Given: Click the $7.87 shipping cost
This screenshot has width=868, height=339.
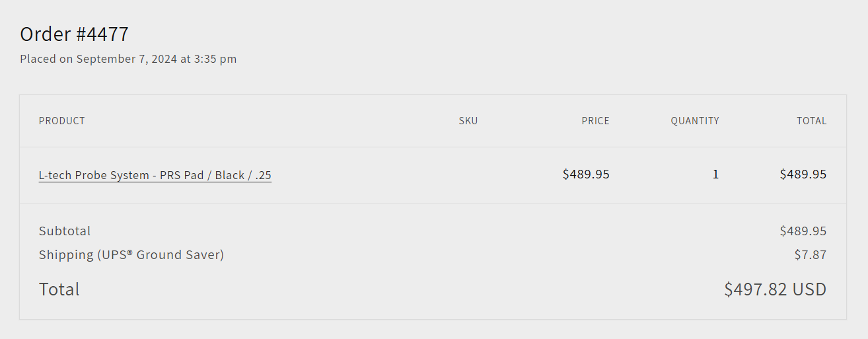Looking at the screenshot, I should point(811,254).
